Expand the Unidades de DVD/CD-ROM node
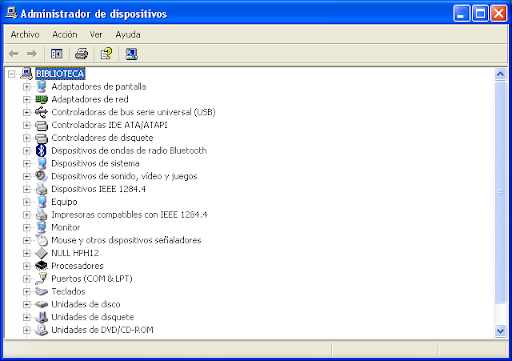This screenshot has width=512, height=361. [x=26, y=330]
